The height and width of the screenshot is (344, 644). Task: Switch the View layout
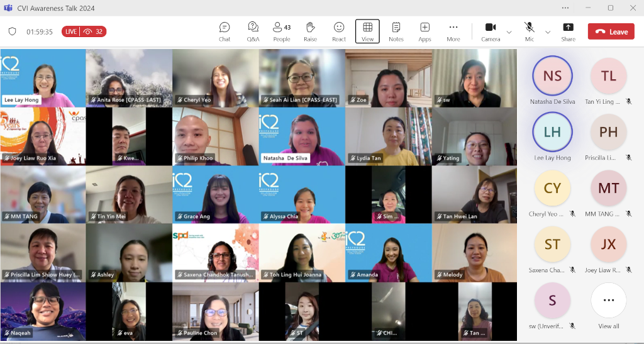[367, 31]
